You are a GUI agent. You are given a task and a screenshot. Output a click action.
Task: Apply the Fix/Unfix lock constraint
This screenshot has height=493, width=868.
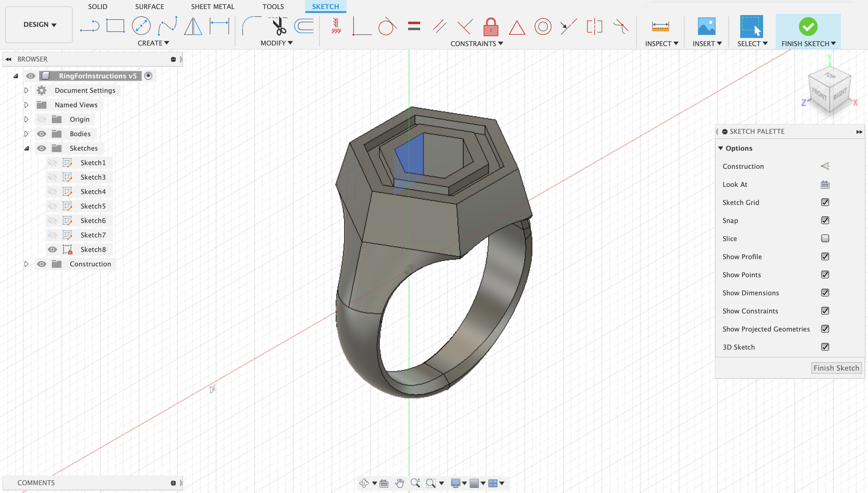491,27
